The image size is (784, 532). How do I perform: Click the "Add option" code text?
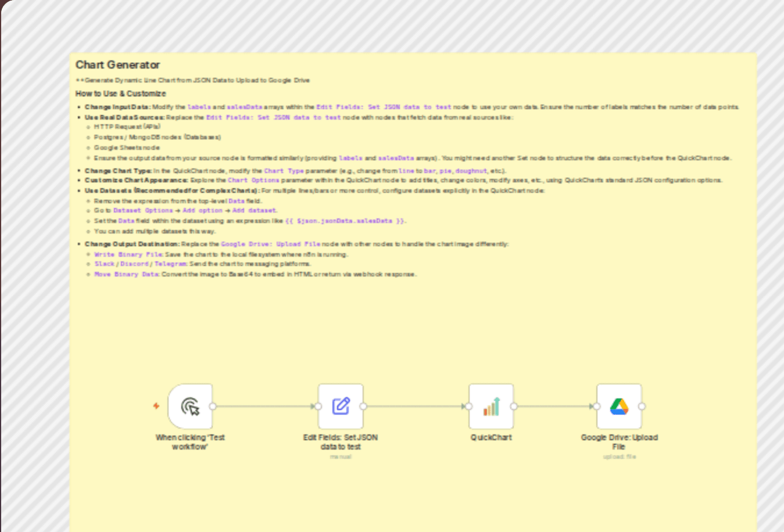click(202, 210)
